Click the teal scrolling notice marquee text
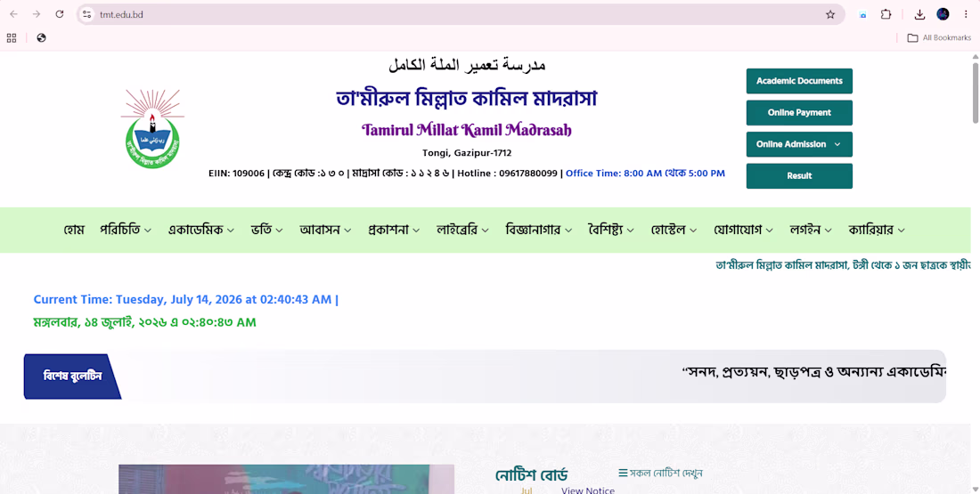This screenshot has width=980, height=494. [x=843, y=265]
